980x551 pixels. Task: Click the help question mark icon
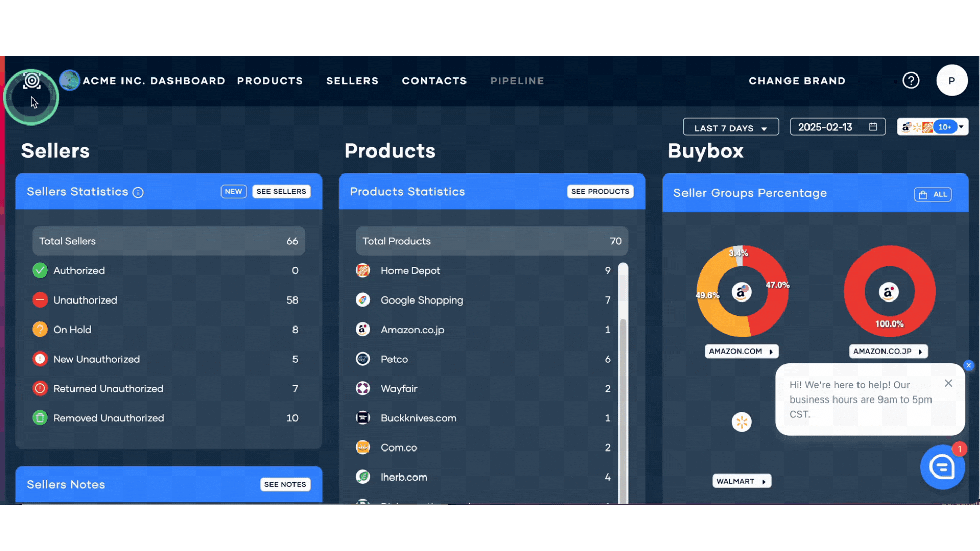click(x=911, y=81)
